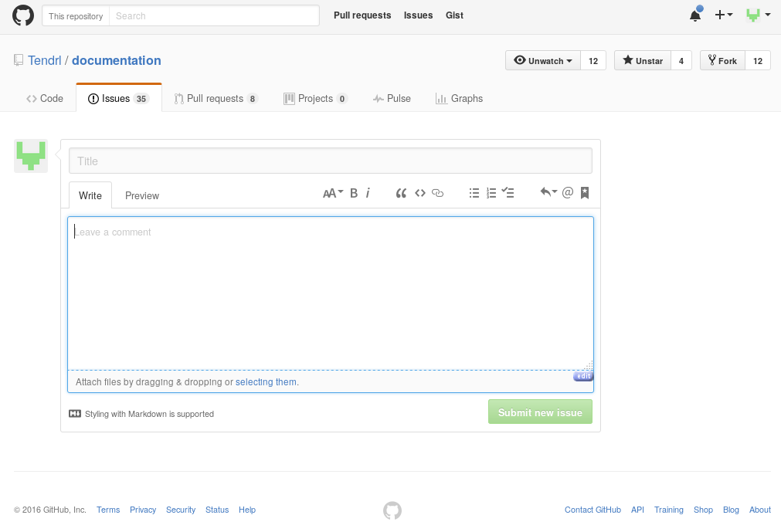Open Issues in top navigation

tap(419, 15)
